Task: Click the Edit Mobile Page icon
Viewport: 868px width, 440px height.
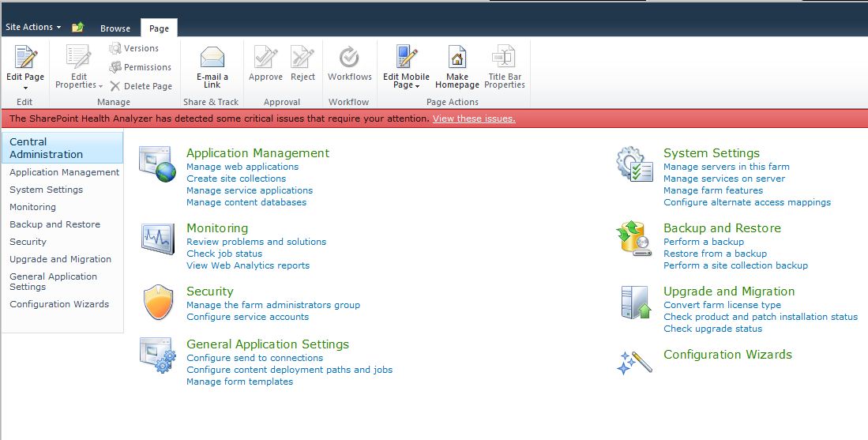Action: tap(407, 57)
